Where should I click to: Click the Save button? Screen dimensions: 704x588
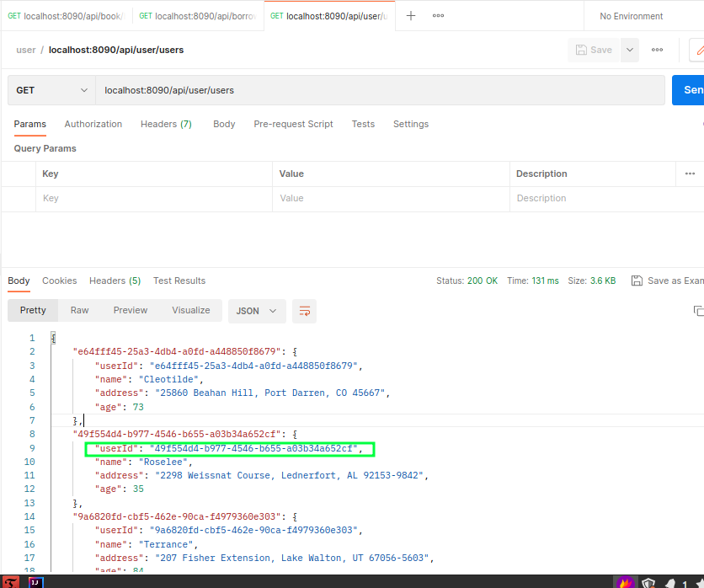(594, 50)
